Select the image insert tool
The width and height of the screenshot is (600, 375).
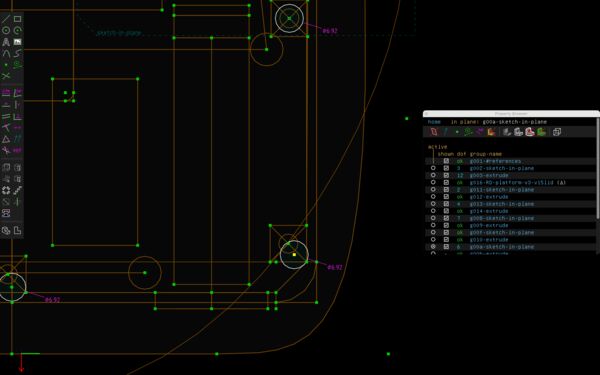coord(17,42)
